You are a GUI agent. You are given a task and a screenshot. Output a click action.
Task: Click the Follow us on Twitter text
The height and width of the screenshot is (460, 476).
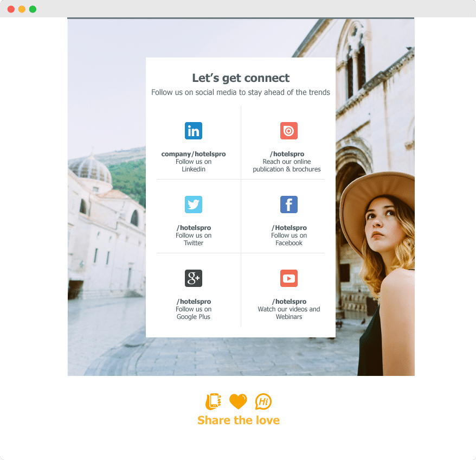194,239
